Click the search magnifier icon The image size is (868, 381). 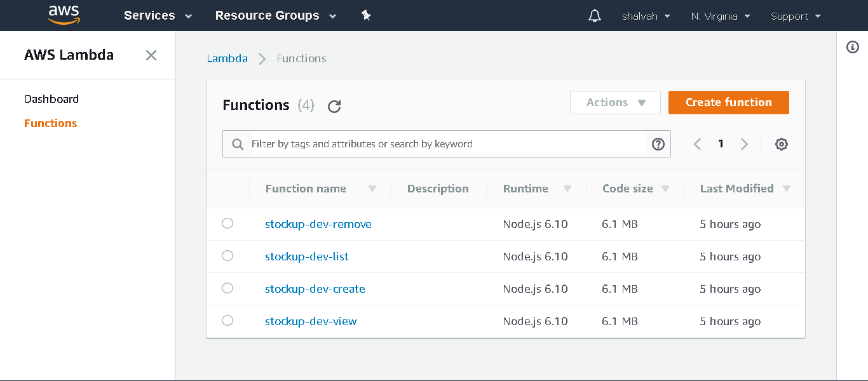(x=238, y=144)
